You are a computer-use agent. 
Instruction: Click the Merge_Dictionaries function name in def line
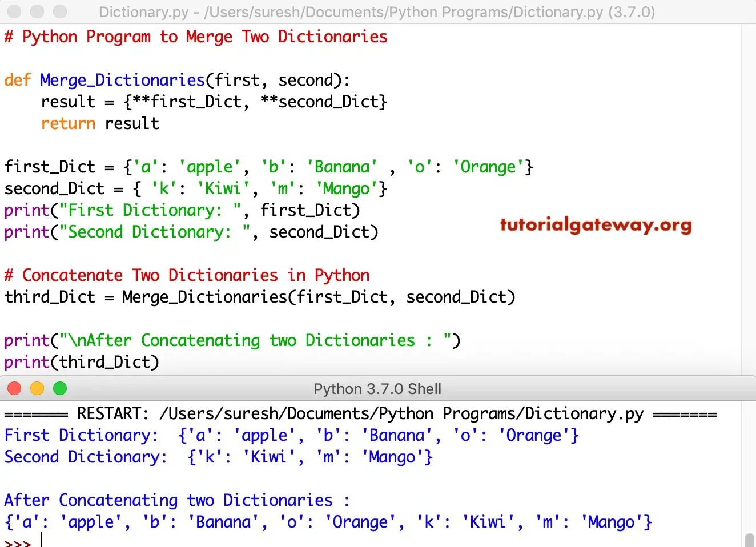[123, 81]
